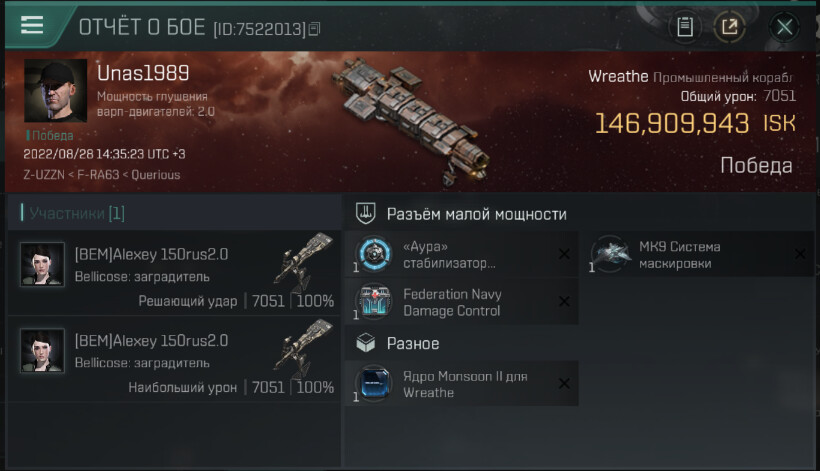Click the Ядро Monsoon II item icon
820x471 pixels.
(x=373, y=384)
